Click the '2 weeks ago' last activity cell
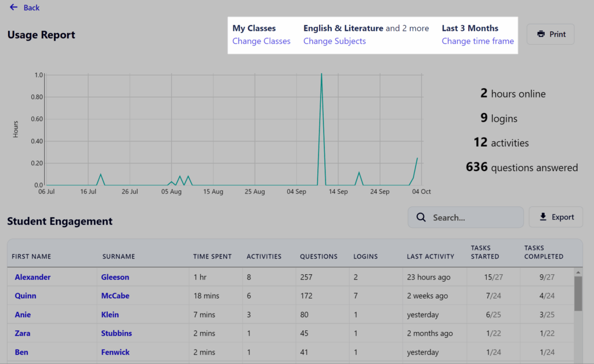The image size is (594, 364). 428,296
